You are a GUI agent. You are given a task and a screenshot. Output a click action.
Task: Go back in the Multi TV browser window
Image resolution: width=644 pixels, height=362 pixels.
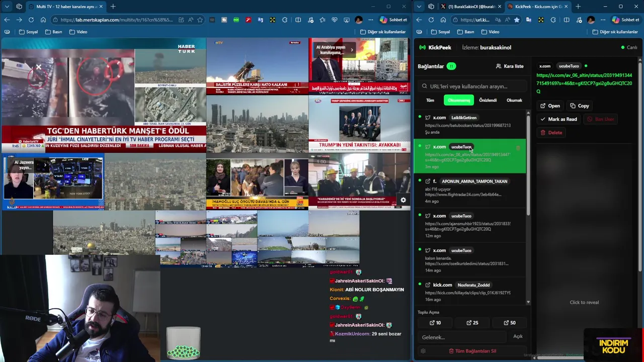[7, 20]
